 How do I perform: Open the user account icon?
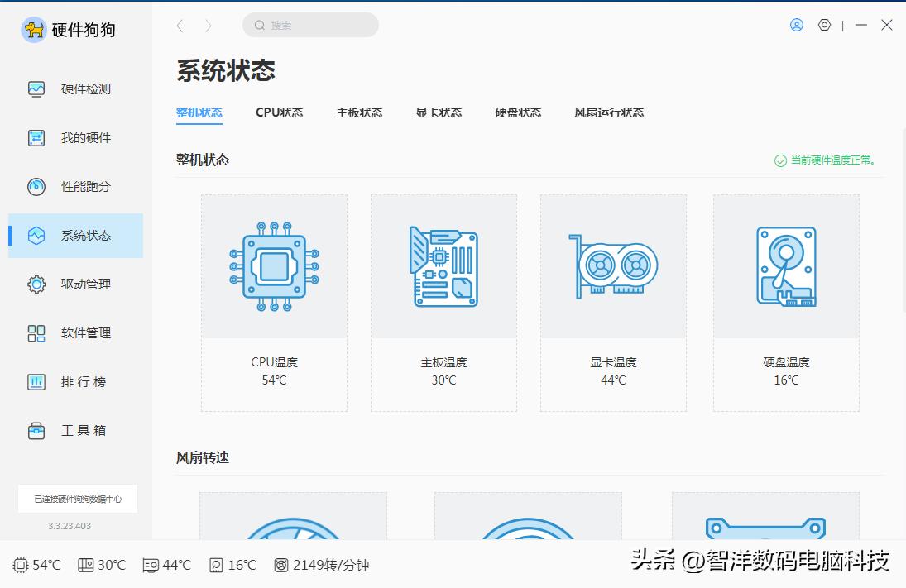point(796,25)
